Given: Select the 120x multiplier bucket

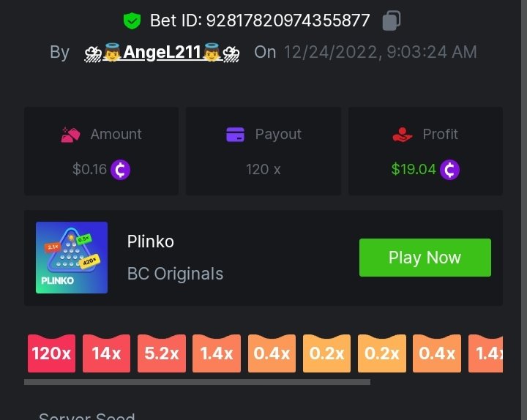Looking at the screenshot, I should 51,353.
